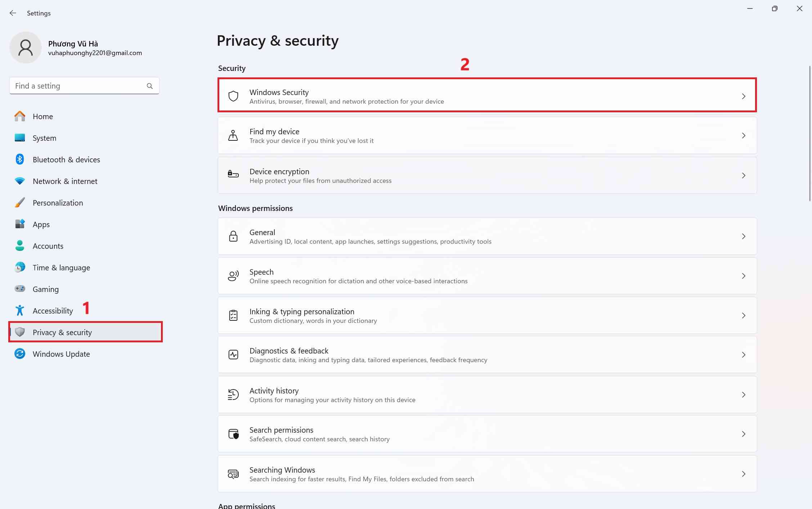
Task: Expand Diagnostics & feedback chevron
Action: (x=744, y=355)
